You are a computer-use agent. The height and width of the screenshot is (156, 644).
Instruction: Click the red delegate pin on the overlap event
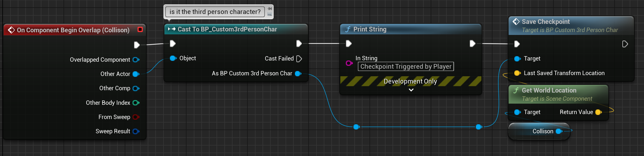(140, 29)
